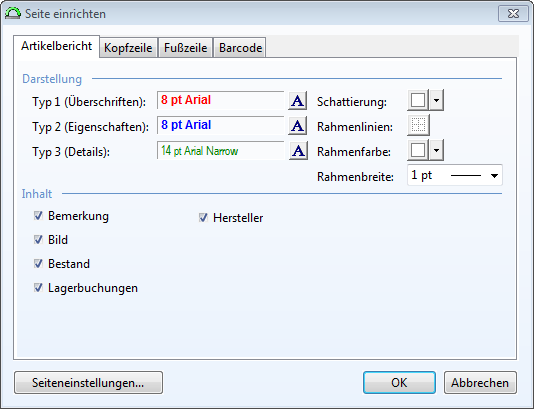Screen dimensions: 534x409
Task: Open font picker for Typ 1 Überschriften
Action: [x=297, y=101]
